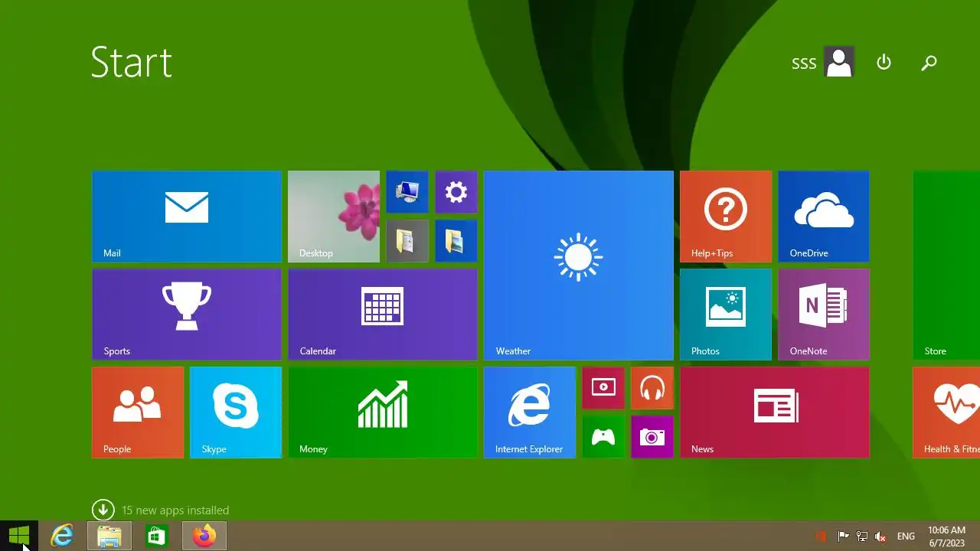Open the Action Center flag icon
This screenshot has height=551, width=980.
tap(843, 536)
